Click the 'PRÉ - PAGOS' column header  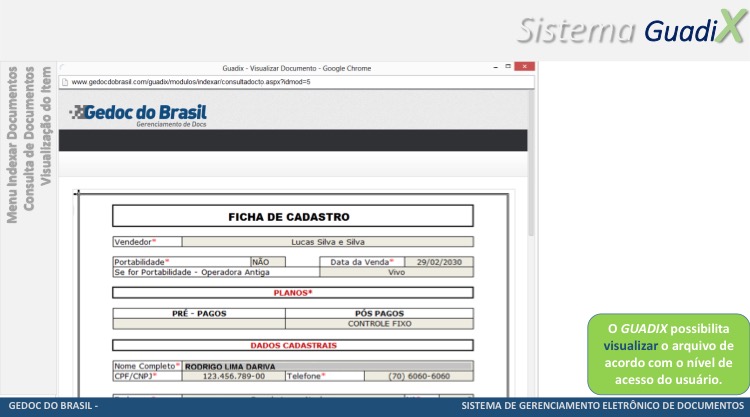pyautogui.click(x=199, y=313)
